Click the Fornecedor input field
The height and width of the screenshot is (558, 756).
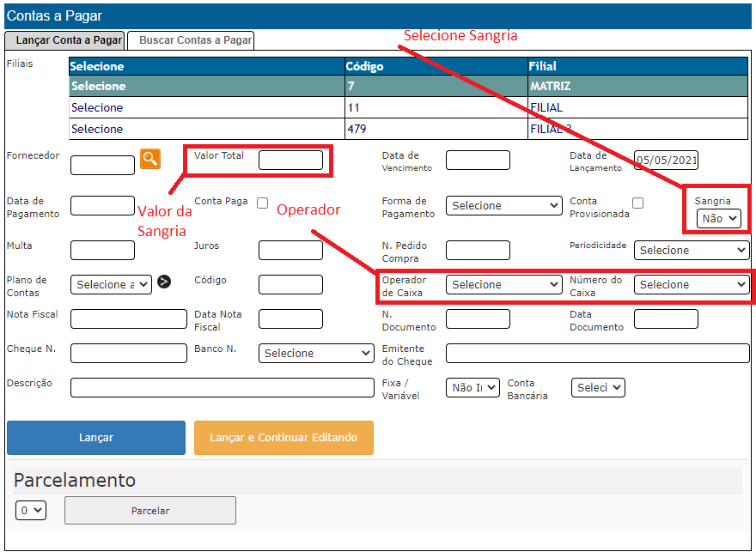pos(102,166)
